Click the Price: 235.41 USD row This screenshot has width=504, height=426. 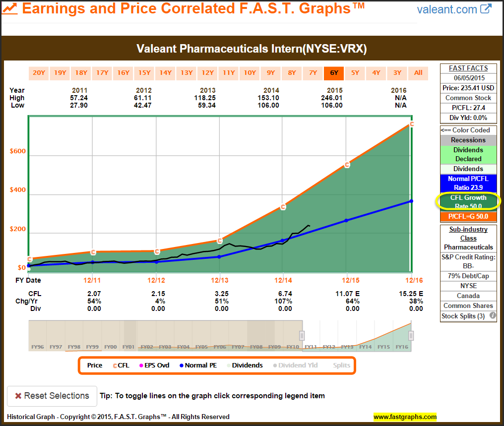[468, 88]
